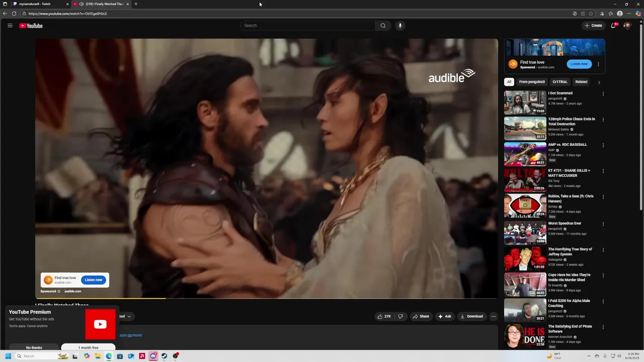Reload the page in browser toolbar
644x362 pixels.
pos(14,14)
